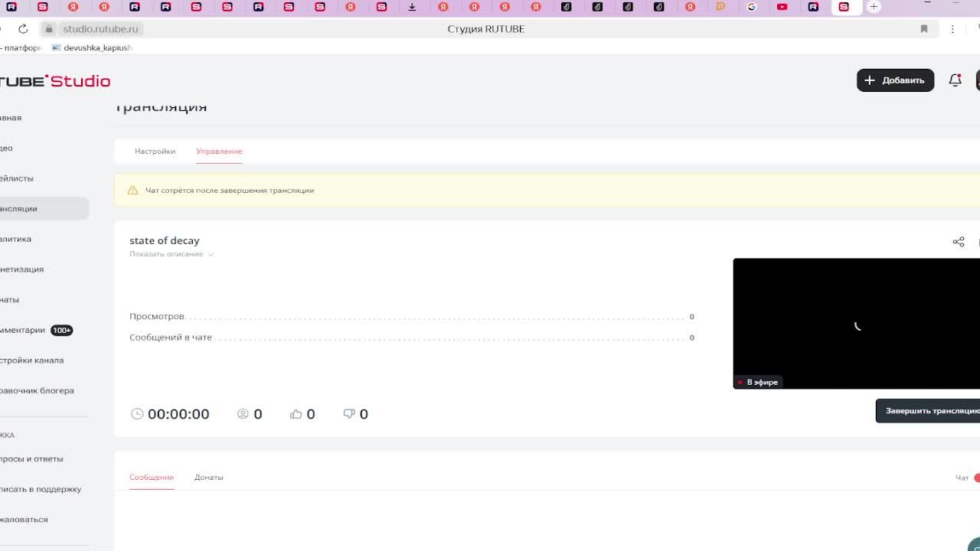Click the clock icon beside 00:00:00
Image resolution: width=980 pixels, height=551 pixels.
(137, 414)
